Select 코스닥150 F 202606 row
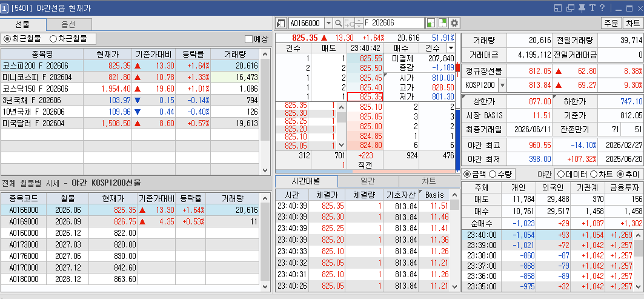Image resolution: width=644 pixels, height=299 pixels. pyautogui.click(x=130, y=89)
